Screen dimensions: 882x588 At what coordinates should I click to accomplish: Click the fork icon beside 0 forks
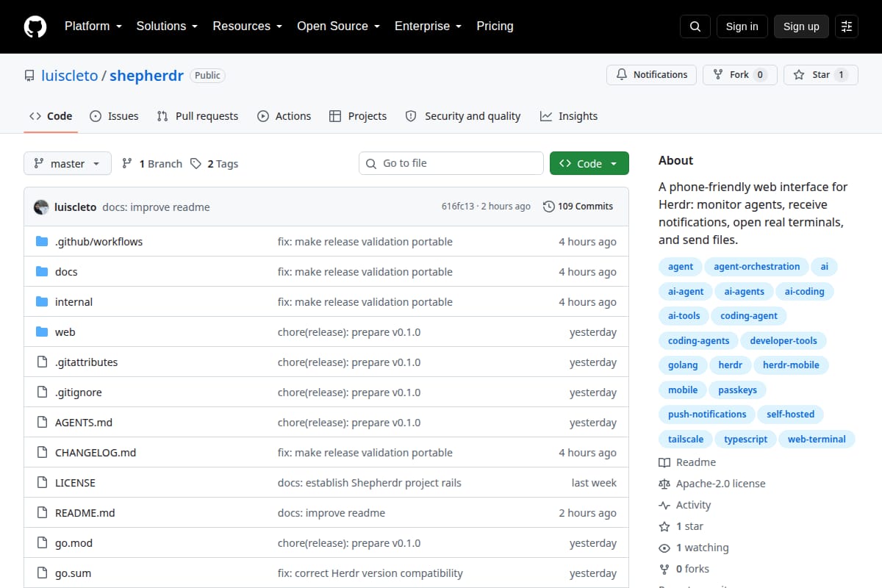point(664,569)
